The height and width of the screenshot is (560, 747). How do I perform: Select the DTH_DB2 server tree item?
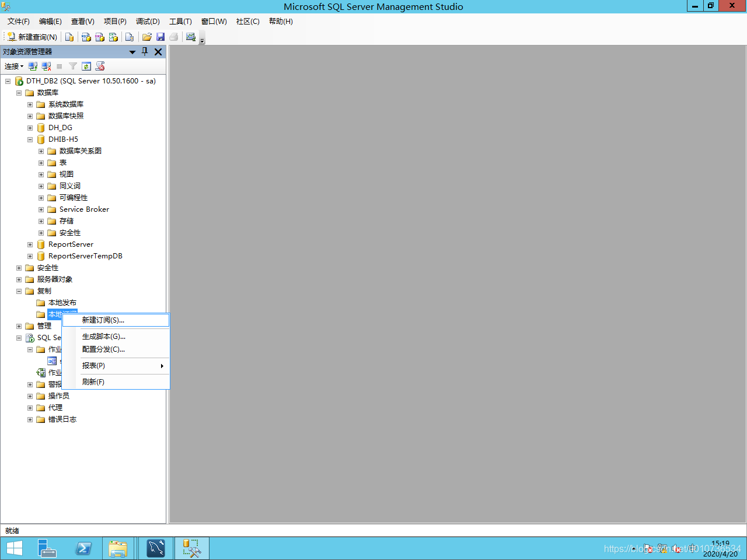[x=90, y=81]
